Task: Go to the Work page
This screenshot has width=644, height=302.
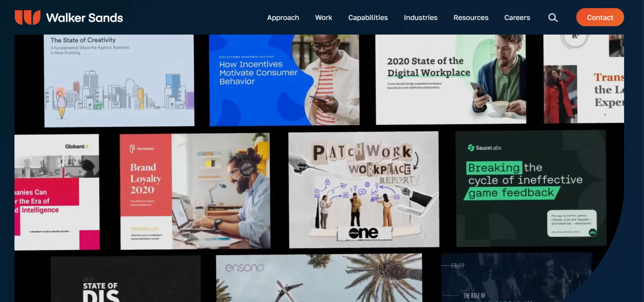Action: [x=324, y=18]
